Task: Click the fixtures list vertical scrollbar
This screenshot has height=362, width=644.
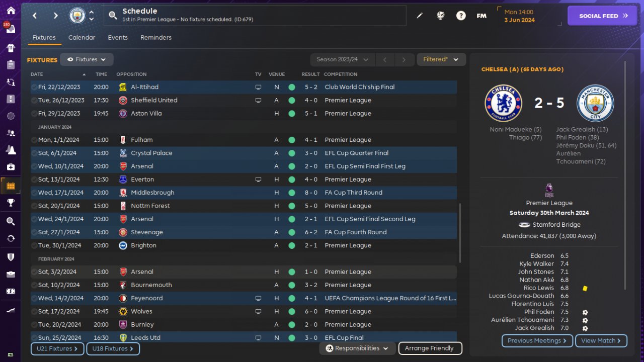Action: 460,232
